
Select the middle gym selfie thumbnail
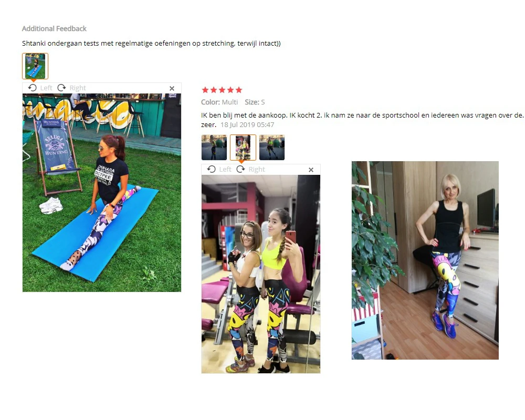[x=243, y=148]
